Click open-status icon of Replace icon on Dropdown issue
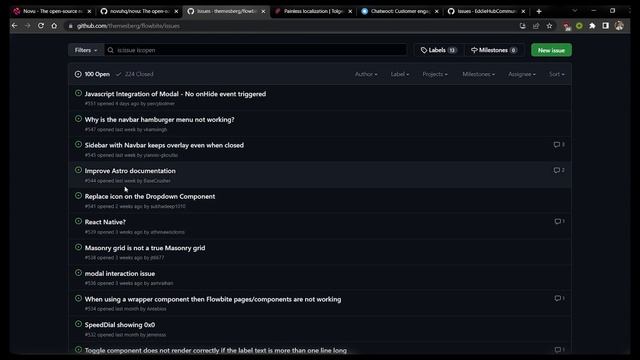This screenshot has width=640, height=360. tap(78, 196)
